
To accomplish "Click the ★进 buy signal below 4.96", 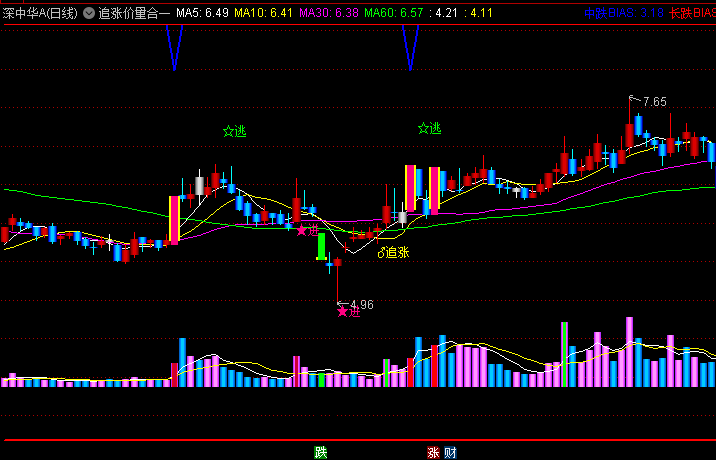I will (349, 312).
